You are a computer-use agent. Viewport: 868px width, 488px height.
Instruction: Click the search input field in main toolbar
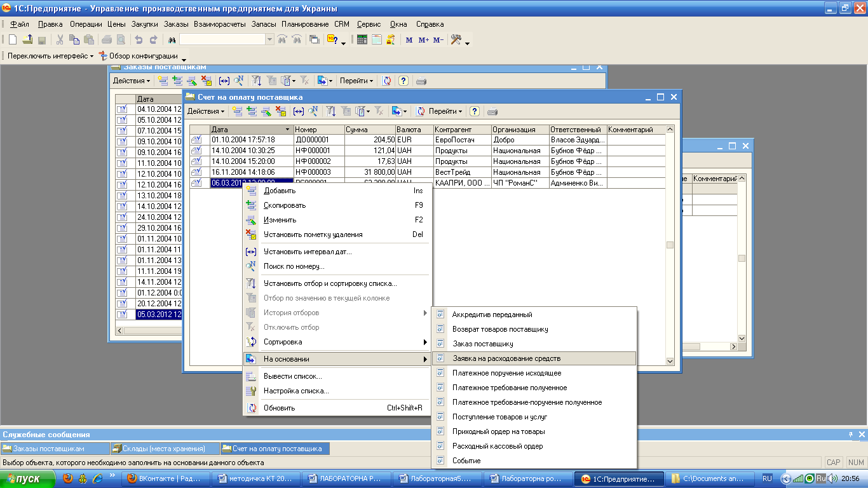pos(222,39)
